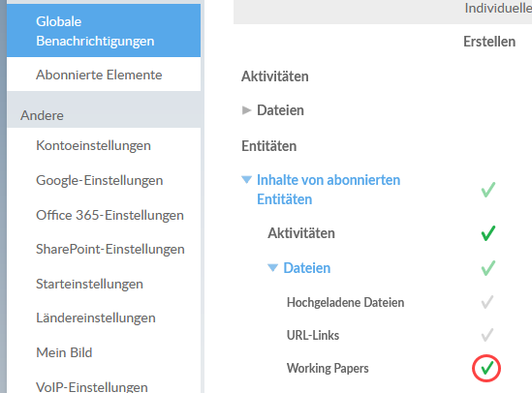Click Hochgeladene Dateien label

(345, 302)
